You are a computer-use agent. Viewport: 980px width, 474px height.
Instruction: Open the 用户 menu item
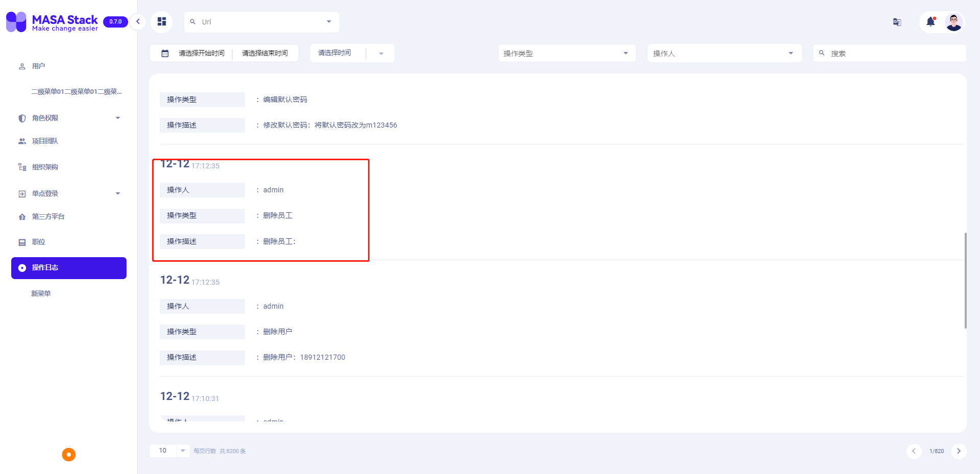[x=69, y=66]
